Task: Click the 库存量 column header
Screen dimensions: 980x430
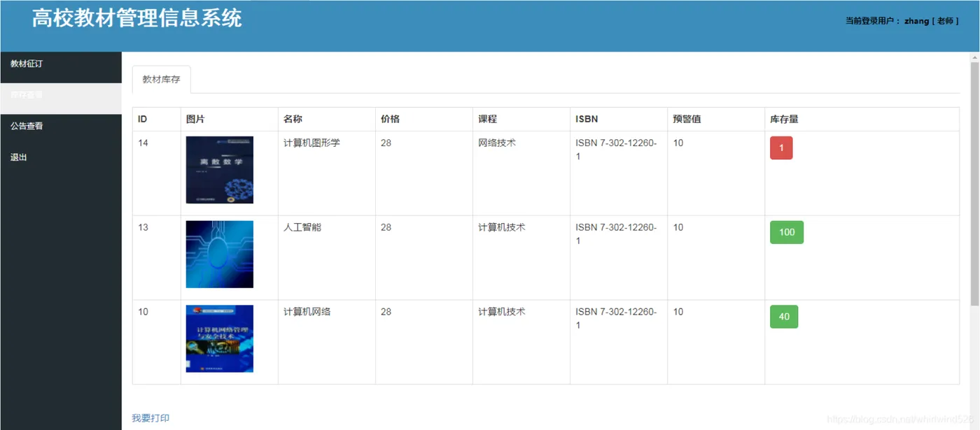Action: (x=784, y=120)
